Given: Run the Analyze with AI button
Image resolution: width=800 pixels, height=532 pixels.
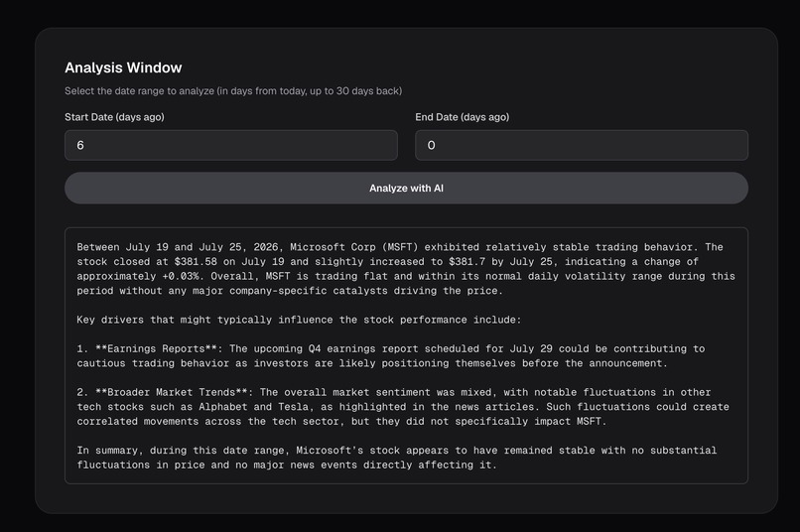Looking at the screenshot, I should [x=407, y=189].
